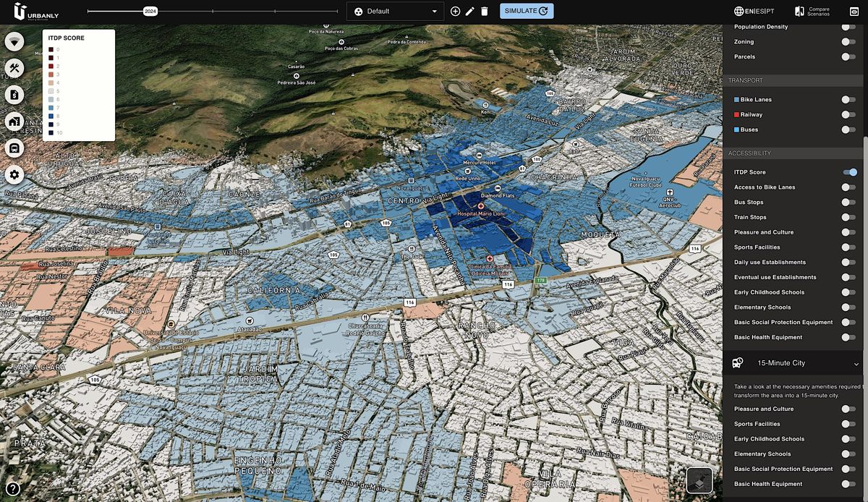Click the Simulate button
Image resolution: width=868 pixels, height=502 pixels.
tap(526, 11)
